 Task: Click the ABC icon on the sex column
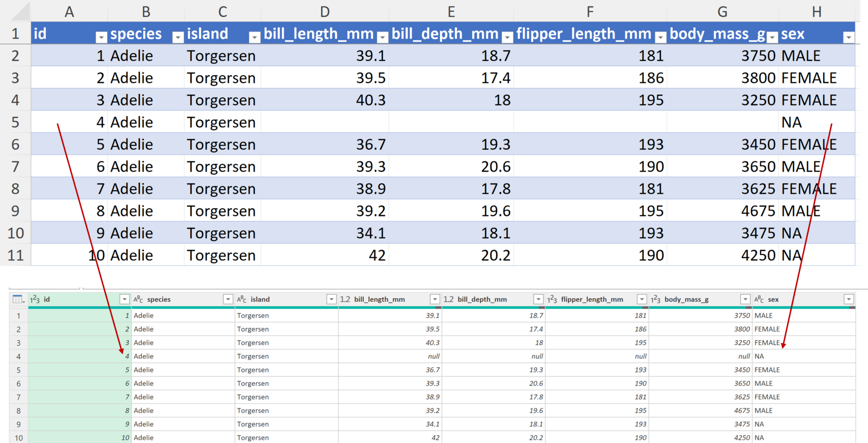point(759,299)
